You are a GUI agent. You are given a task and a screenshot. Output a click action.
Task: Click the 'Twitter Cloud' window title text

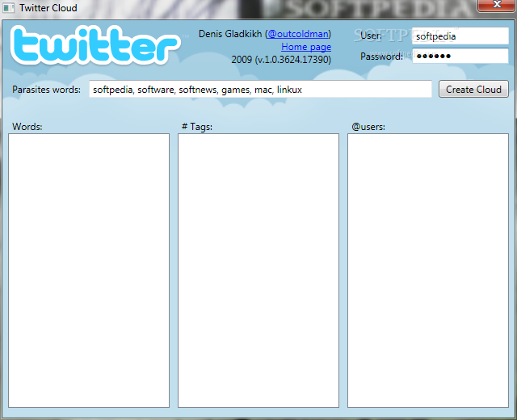click(x=48, y=8)
